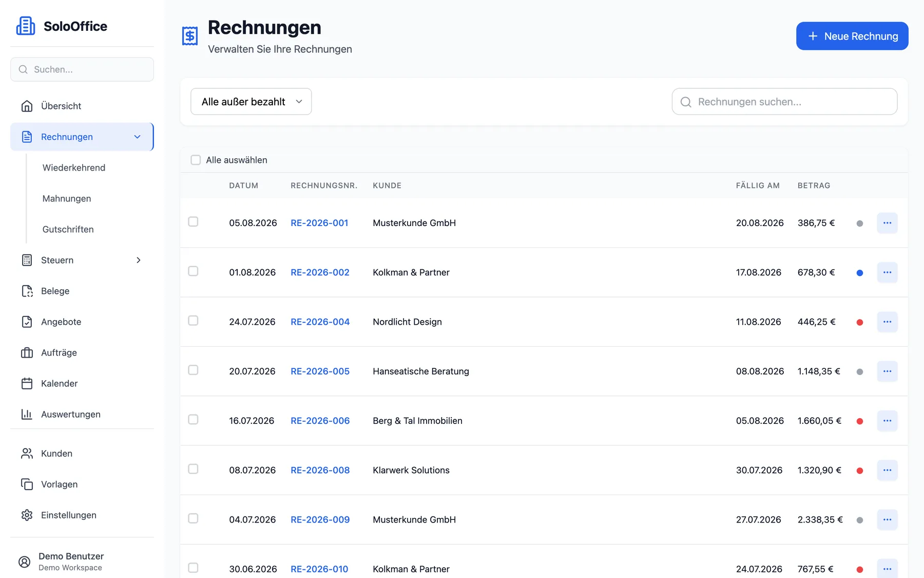
Task: Click the gray status dot for RE-2026-001
Action: click(860, 223)
